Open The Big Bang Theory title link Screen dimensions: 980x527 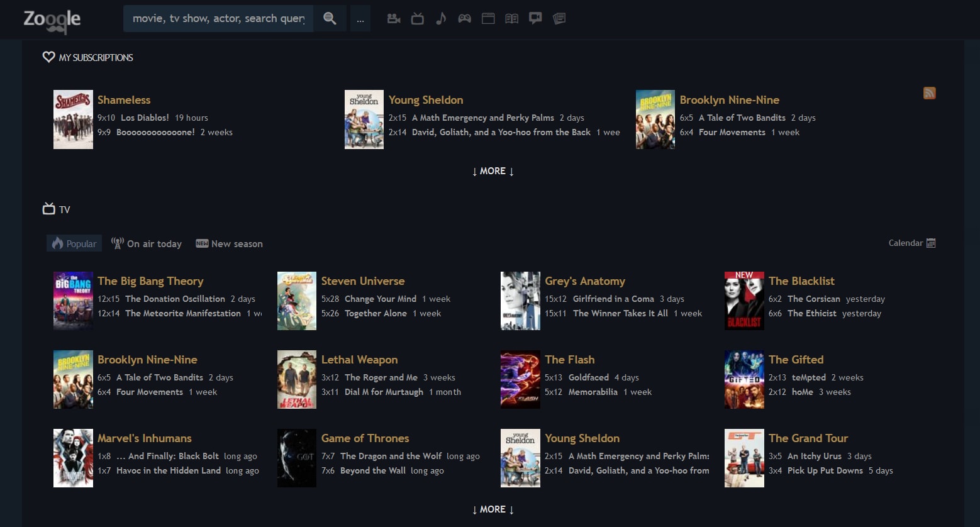pos(150,281)
